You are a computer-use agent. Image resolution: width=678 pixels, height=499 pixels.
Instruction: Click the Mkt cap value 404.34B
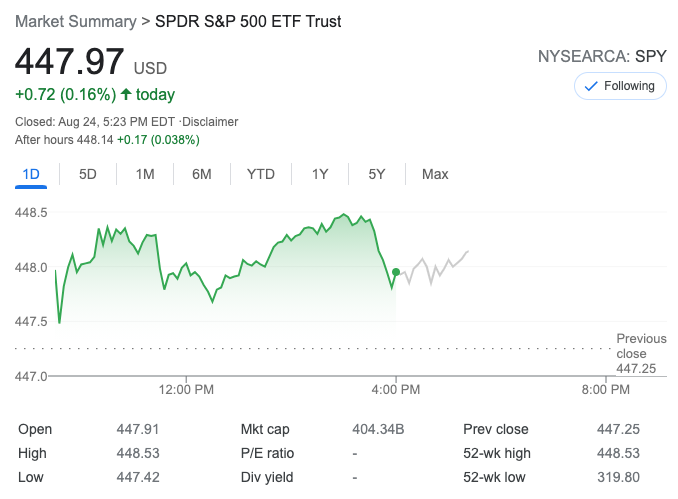point(378,429)
